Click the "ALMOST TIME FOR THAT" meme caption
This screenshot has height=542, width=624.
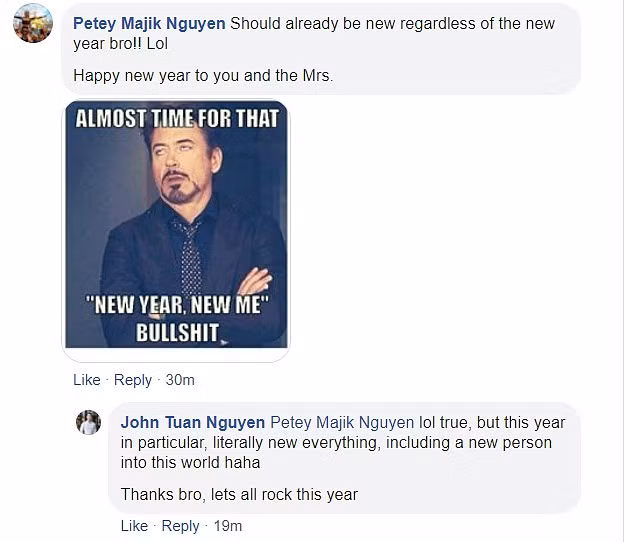pos(177,119)
